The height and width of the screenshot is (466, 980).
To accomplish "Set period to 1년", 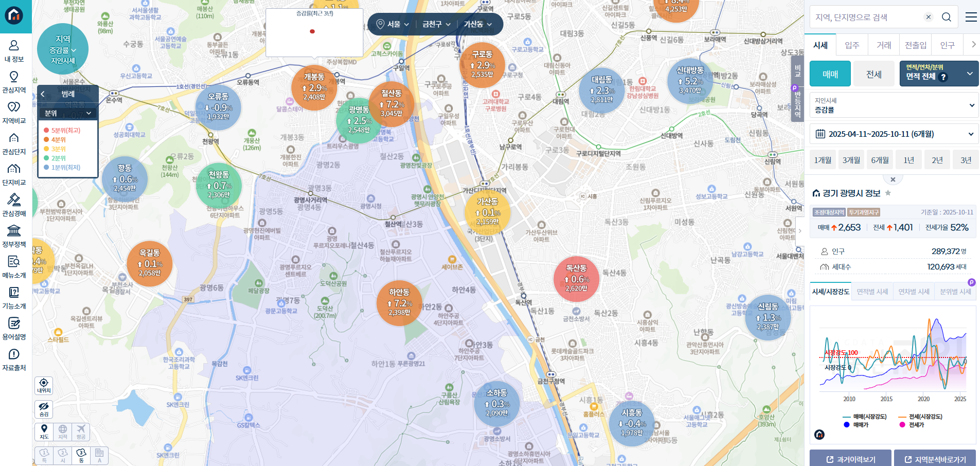I will tap(909, 160).
